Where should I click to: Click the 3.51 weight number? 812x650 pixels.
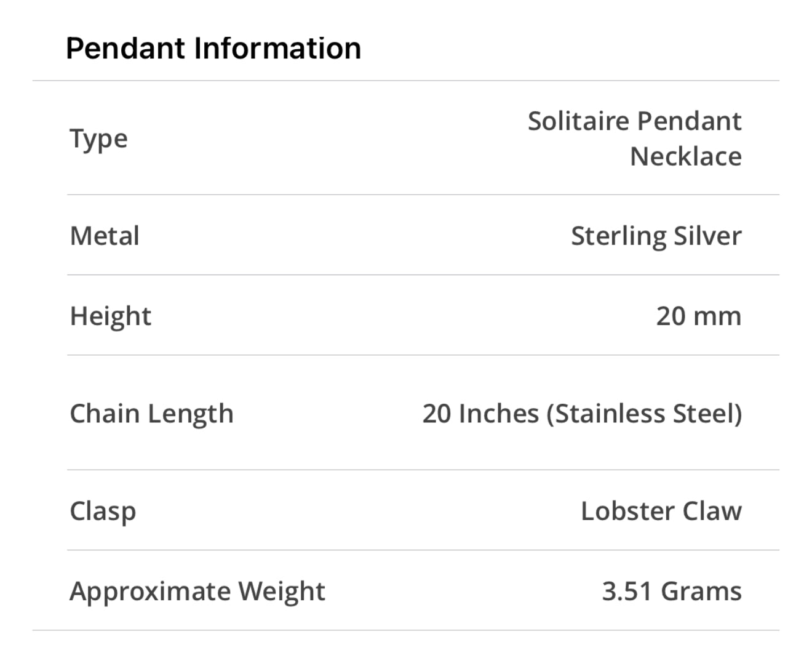click(x=626, y=591)
